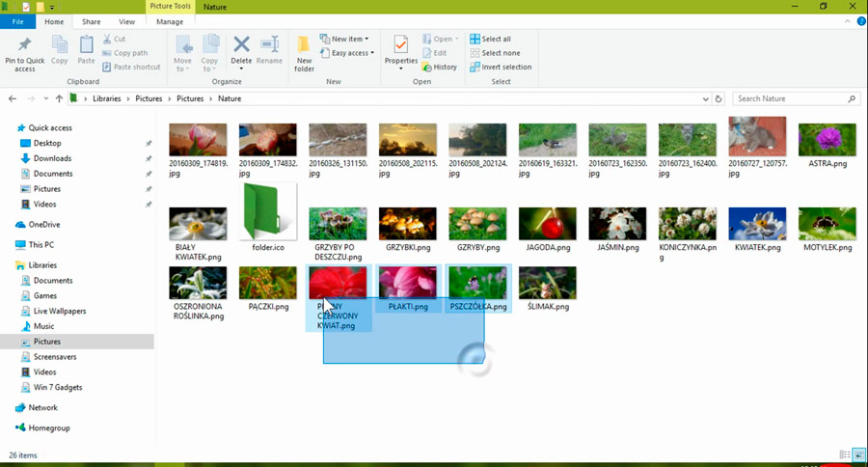The height and width of the screenshot is (467, 868).
Task: Open the recent locations dropdown arrow
Action: point(46,98)
